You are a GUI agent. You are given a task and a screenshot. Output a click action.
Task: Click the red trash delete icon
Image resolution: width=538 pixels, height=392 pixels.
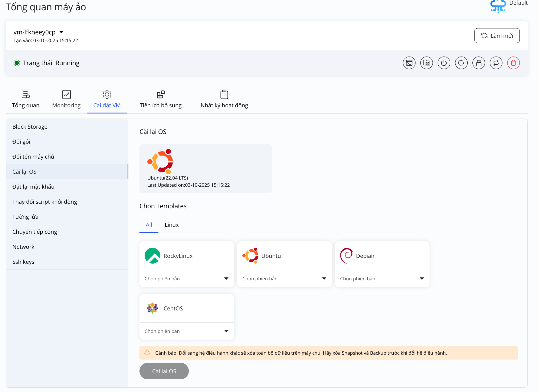tap(513, 63)
